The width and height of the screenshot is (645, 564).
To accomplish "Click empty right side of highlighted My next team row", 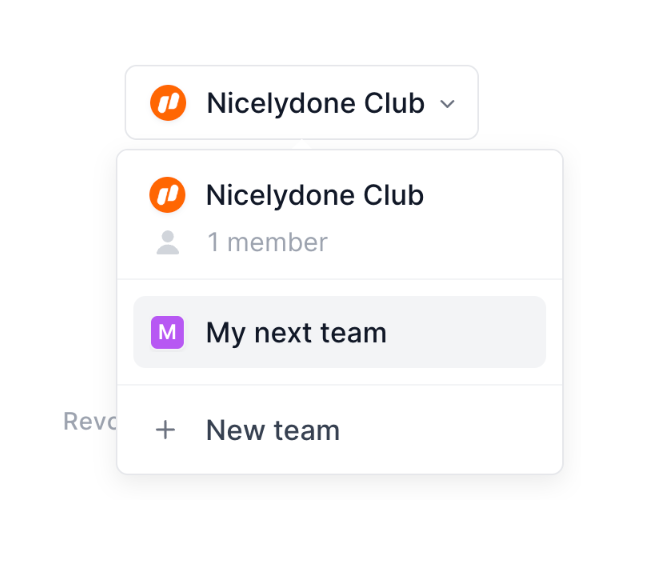I will 470,333.
